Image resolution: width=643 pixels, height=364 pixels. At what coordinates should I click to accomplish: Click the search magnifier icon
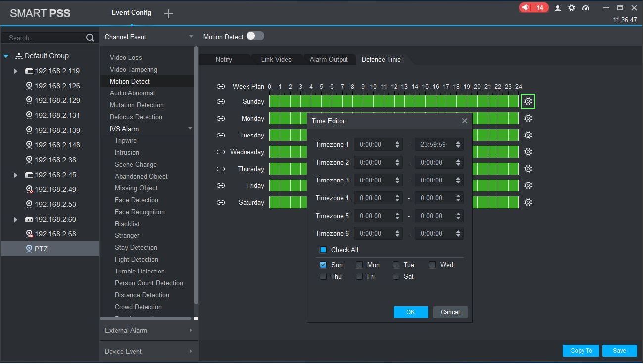(90, 38)
